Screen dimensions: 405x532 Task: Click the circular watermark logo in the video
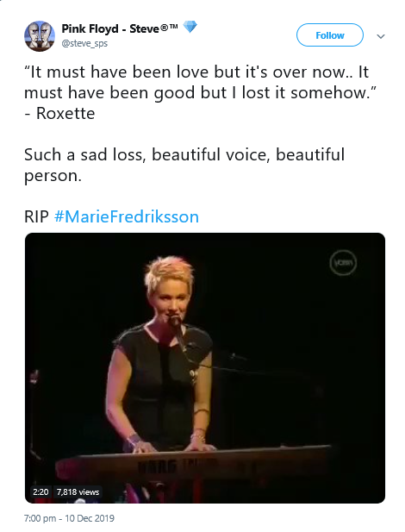[343, 262]
